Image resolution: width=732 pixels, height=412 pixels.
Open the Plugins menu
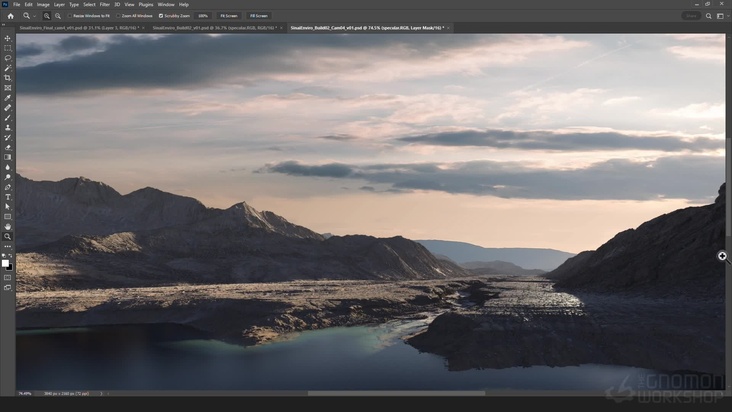coord(146,5)
